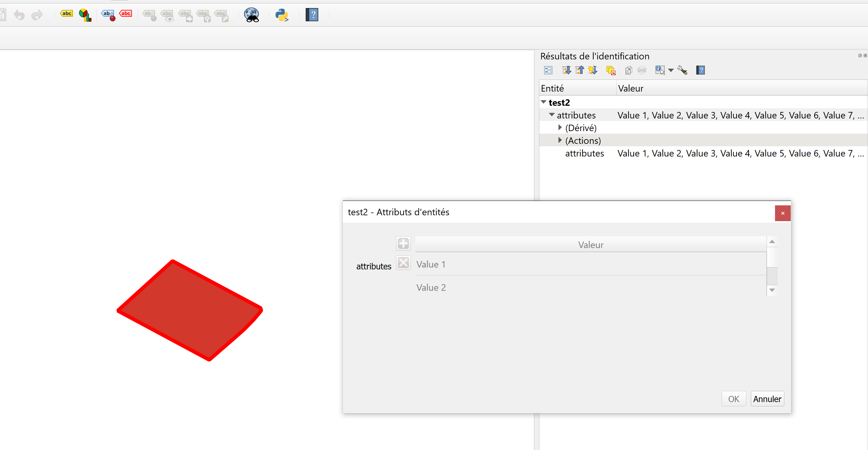Open identify settings wrench icon
868x450 pixels.
pyautogui.click(x=682, y=70)
